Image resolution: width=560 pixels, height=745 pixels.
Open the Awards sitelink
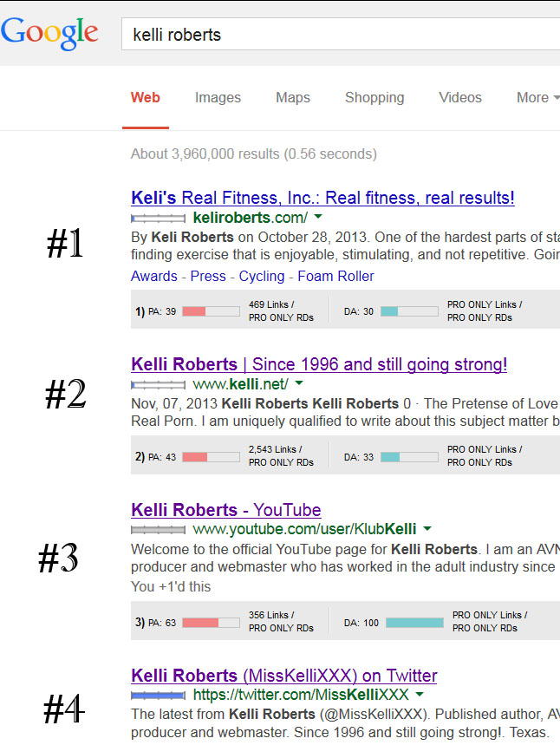click(154, 276)
